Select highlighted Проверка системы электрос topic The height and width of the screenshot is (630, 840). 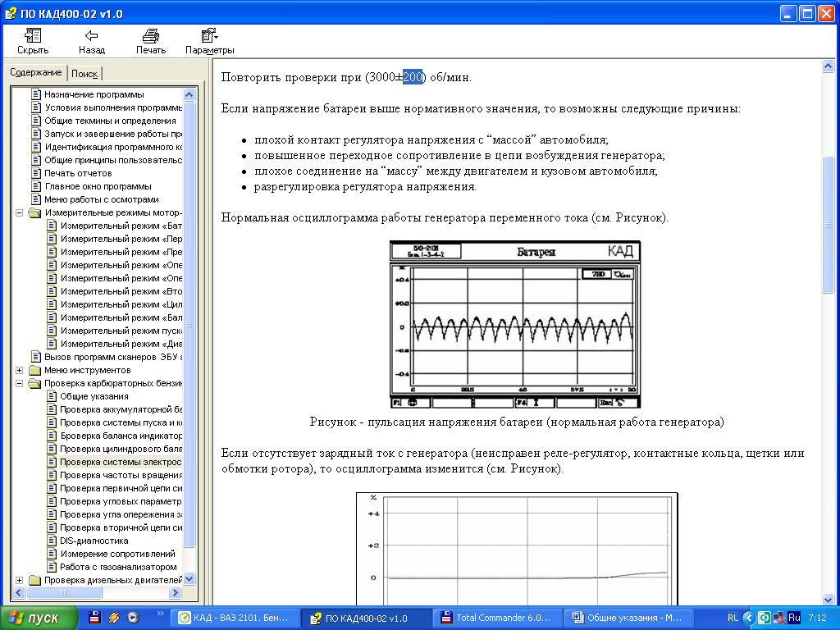pos(121,462)
